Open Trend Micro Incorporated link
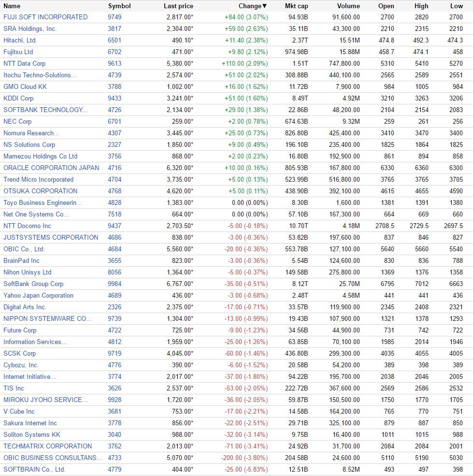The image size is (473, 476). point(39,179)
